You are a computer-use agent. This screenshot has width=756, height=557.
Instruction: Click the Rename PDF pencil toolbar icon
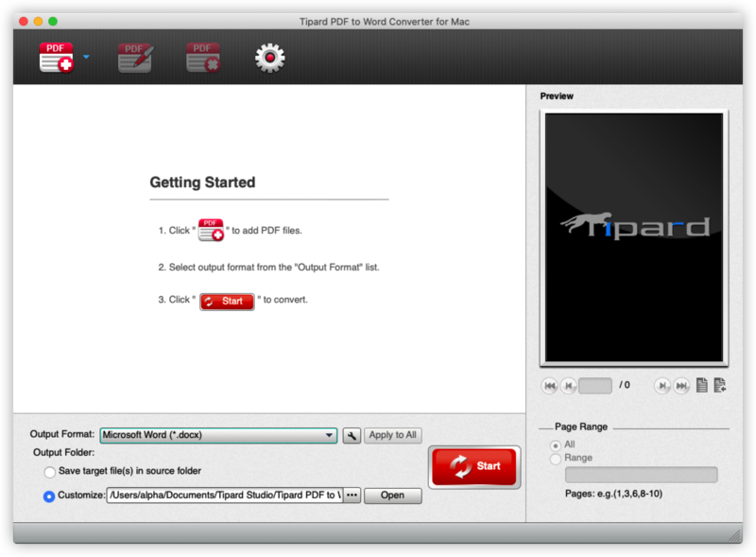click(x=135, y=58)
